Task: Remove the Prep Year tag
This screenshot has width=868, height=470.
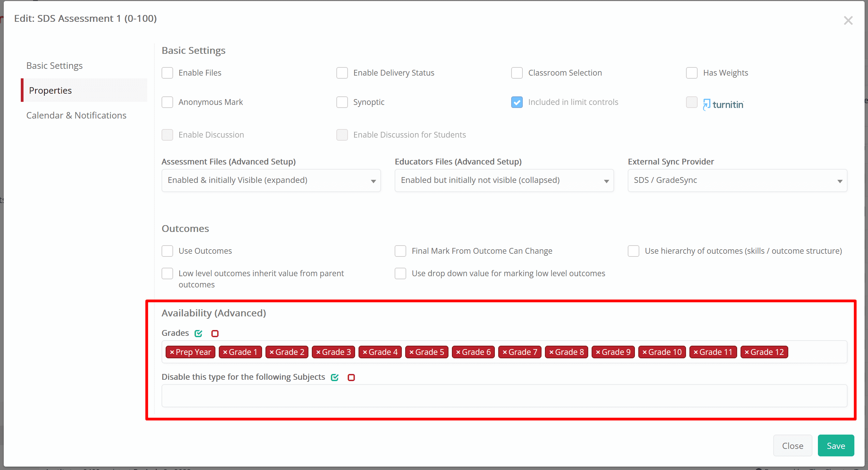Action: point(172,352)
